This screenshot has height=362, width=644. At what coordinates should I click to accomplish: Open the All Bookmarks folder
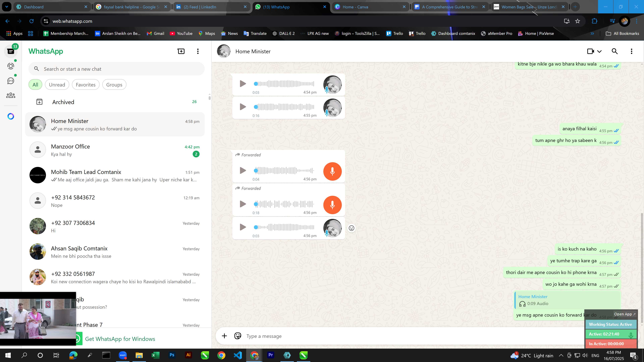623,34
